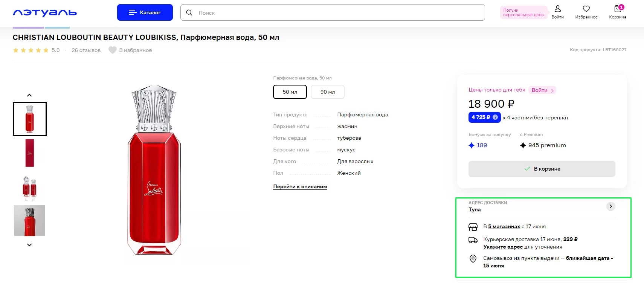The image size is (644, 290).
Task: Click the 'x 4 частями без переплат' text
Action: pyautogui.click(x=536, y=118)
